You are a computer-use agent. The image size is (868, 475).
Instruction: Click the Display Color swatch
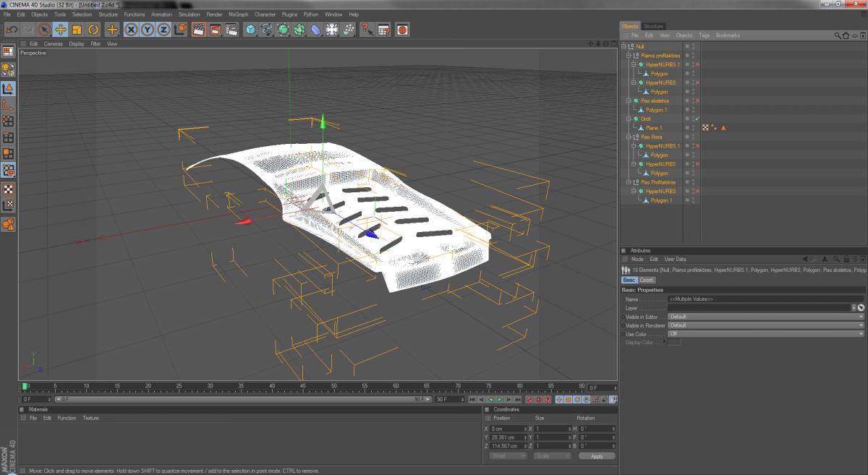click(x=674, y=343)
